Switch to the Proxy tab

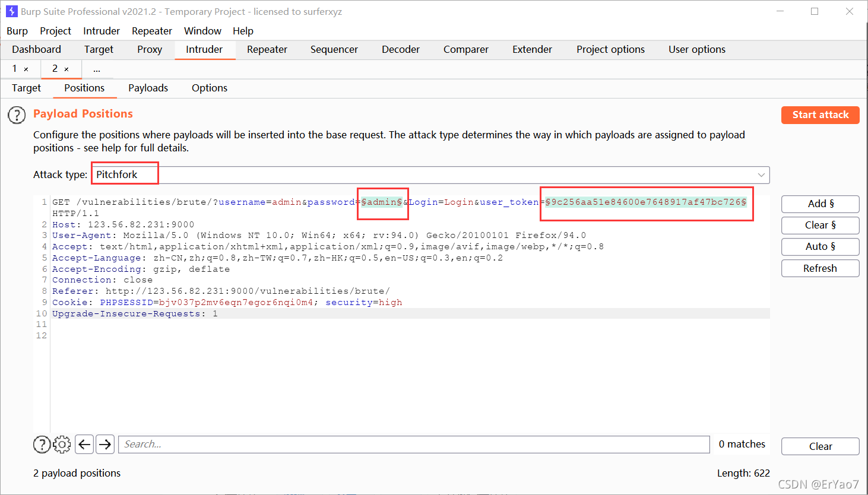pos(150,49)
